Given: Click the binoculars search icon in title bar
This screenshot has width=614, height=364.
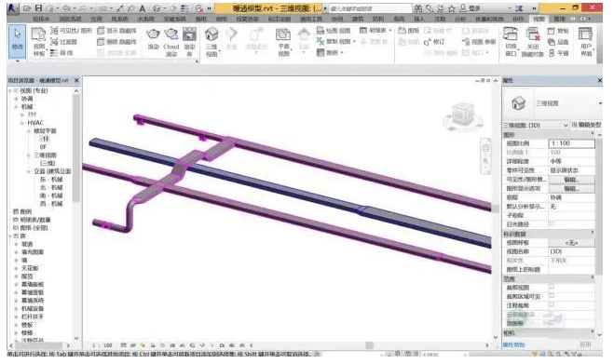Looking at the screenshot, I should (x=418, y=8).
